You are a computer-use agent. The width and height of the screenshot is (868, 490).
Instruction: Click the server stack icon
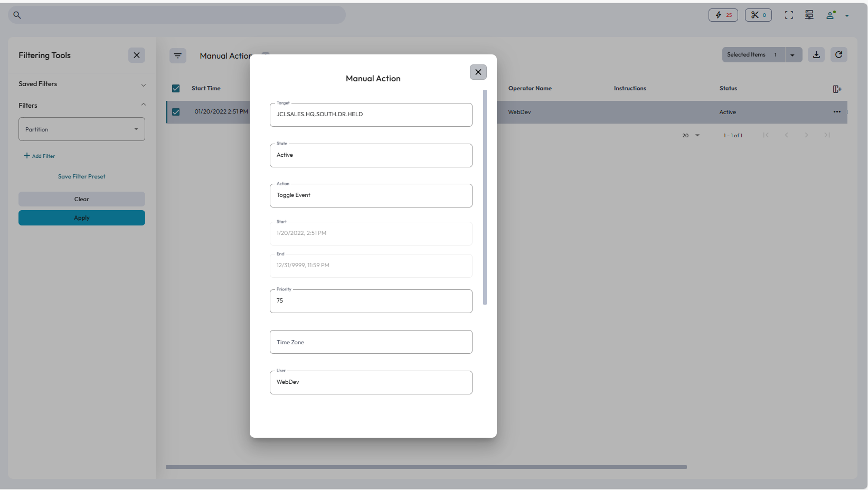tap(809, 15)
